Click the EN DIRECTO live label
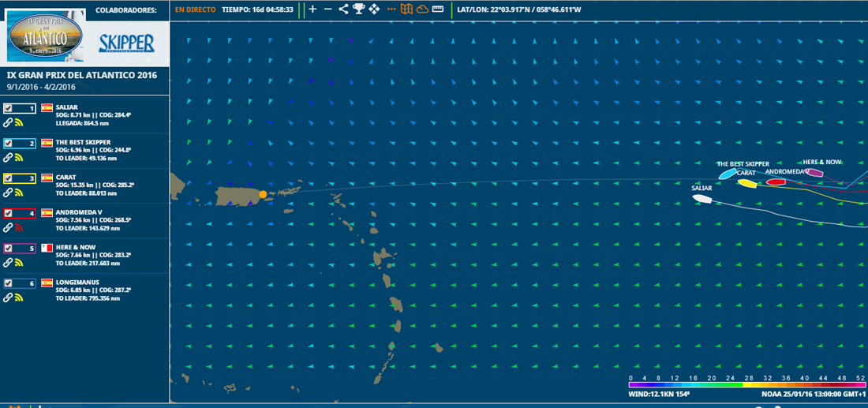The width and height of the screenshot is (868, 408). click(195, 9)
